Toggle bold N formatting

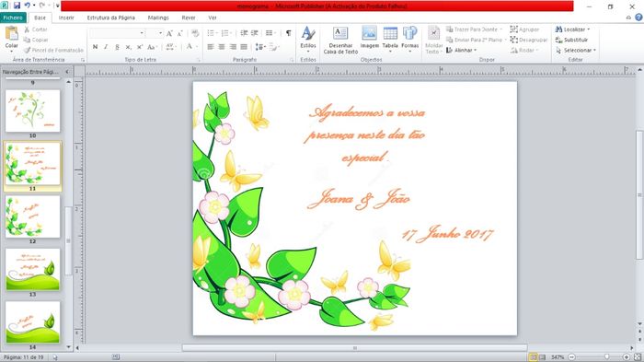coord(95,47)
